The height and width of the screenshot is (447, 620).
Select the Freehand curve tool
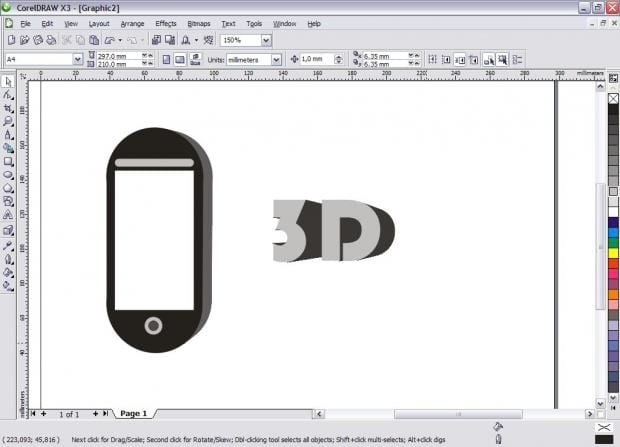point(8,135)
